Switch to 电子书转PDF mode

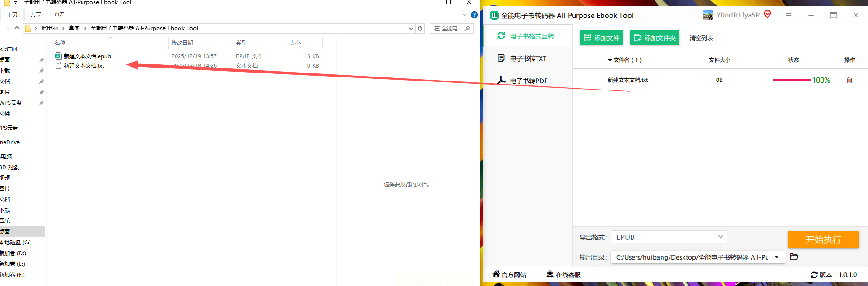[529, 81]
